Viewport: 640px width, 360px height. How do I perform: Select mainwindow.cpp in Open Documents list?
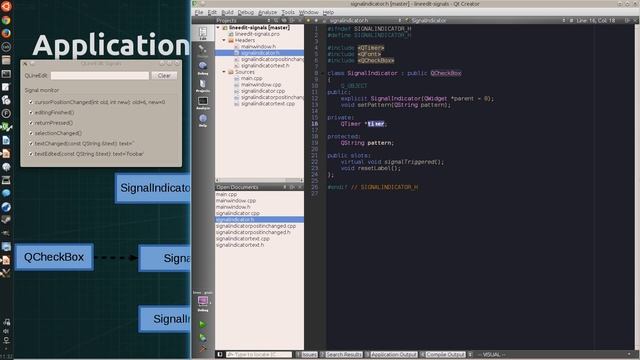click(x=236, y=200)
